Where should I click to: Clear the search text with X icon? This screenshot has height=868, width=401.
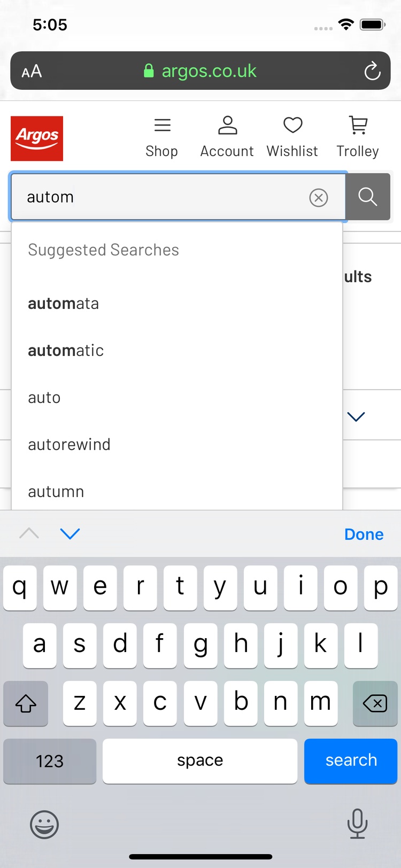319,198
